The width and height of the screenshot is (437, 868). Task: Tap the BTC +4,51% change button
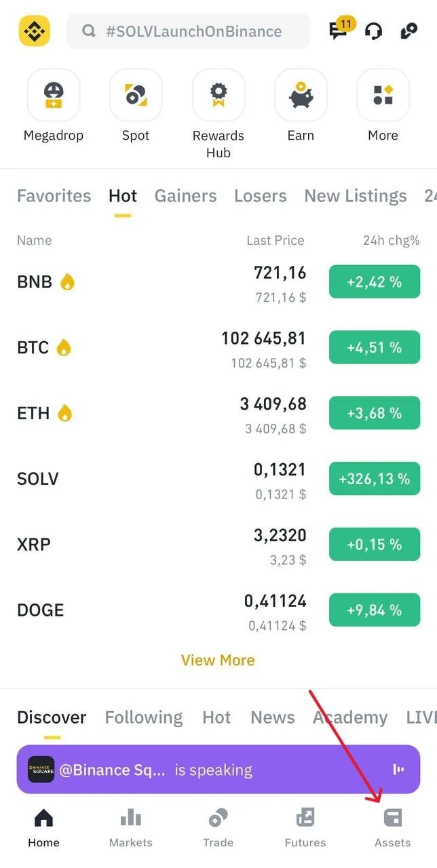[x=374, y=347]
